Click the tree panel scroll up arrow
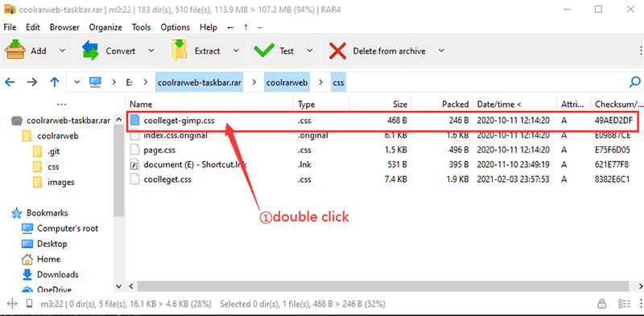 pos(118,121)
